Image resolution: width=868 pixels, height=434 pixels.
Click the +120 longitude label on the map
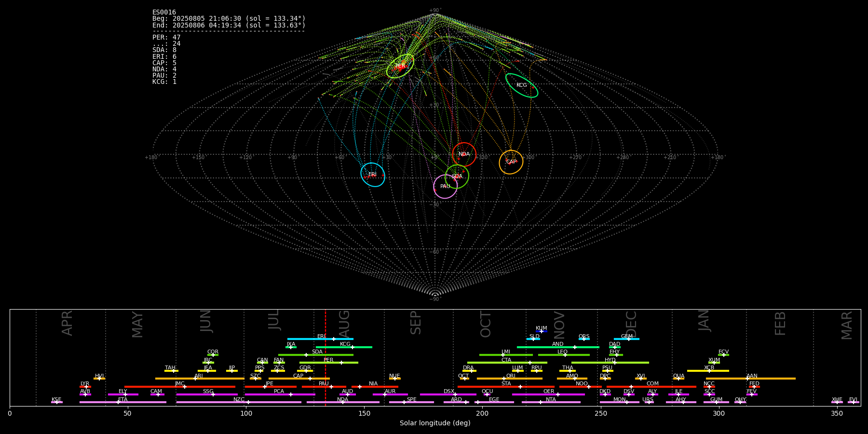245,158
